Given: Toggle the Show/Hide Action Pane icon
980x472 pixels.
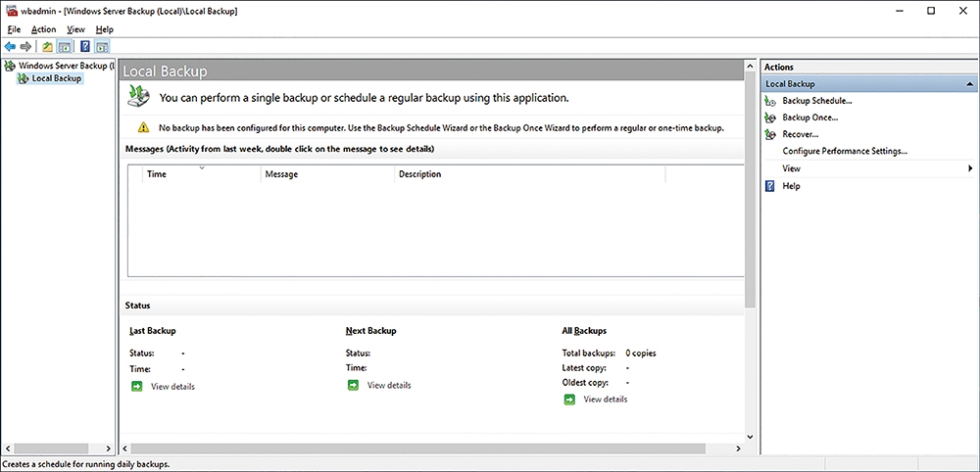Looking at the screenshot, I should point(103,47).
